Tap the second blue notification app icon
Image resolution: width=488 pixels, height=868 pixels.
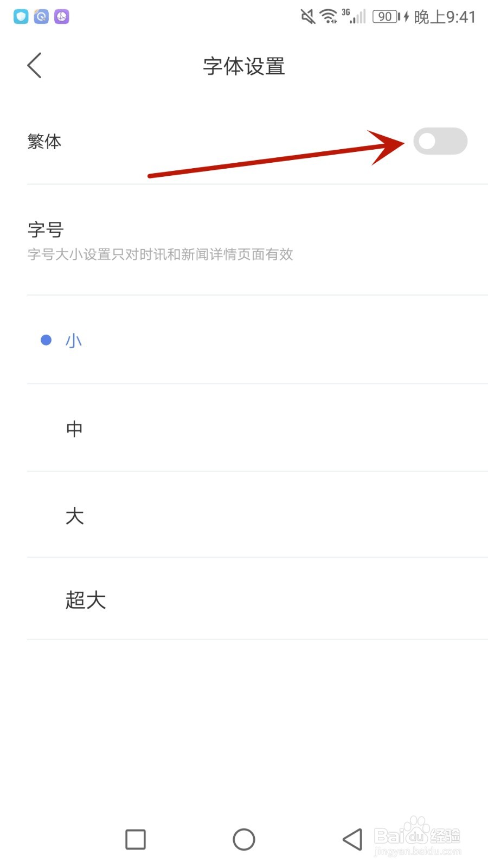click(41, 17)
